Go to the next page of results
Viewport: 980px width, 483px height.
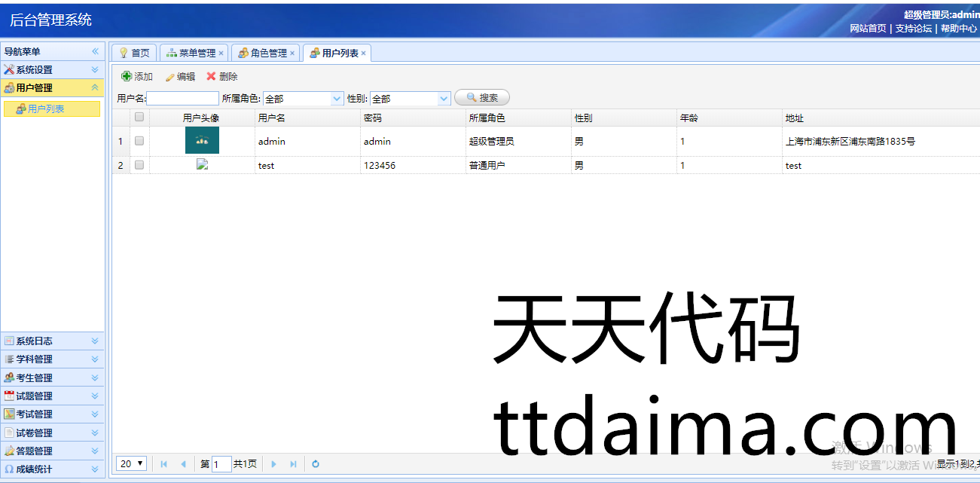click(274, 464)
